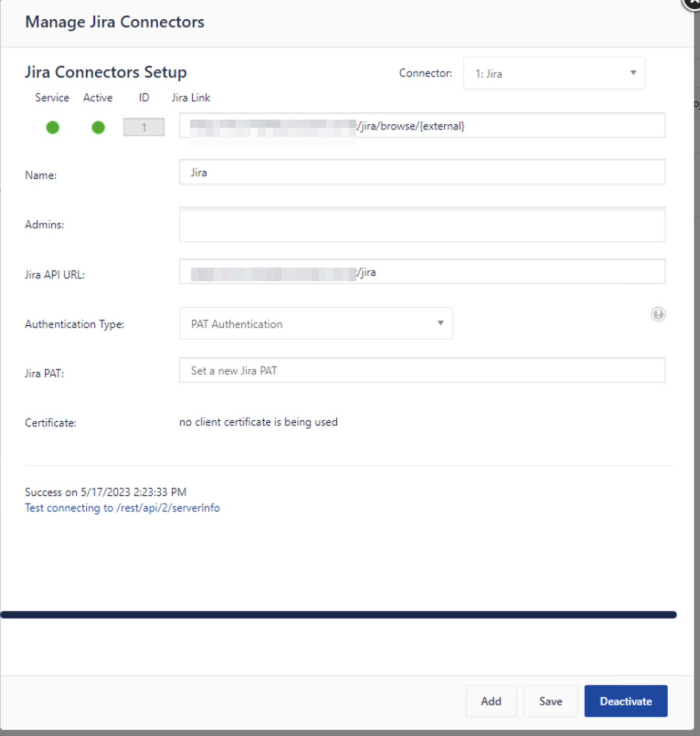700x736 pixels.
Task: Click the Manage Jira Connectors title
Action: [x=115, y=22]
